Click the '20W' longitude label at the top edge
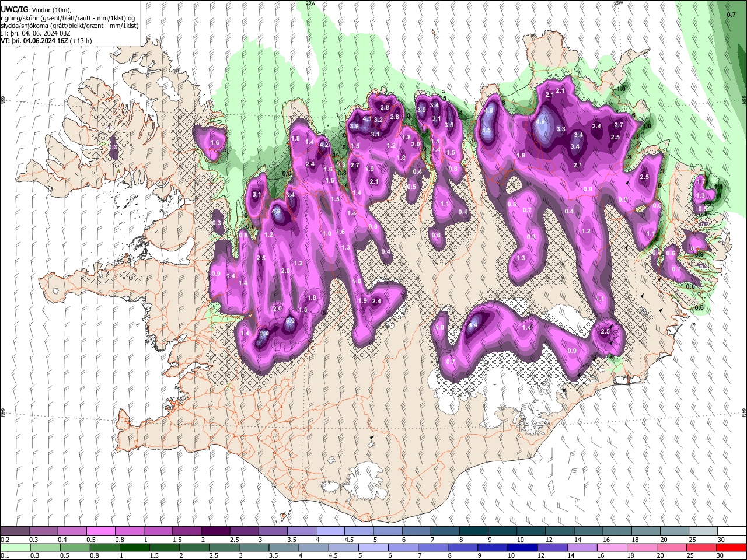 coord(310,3)
